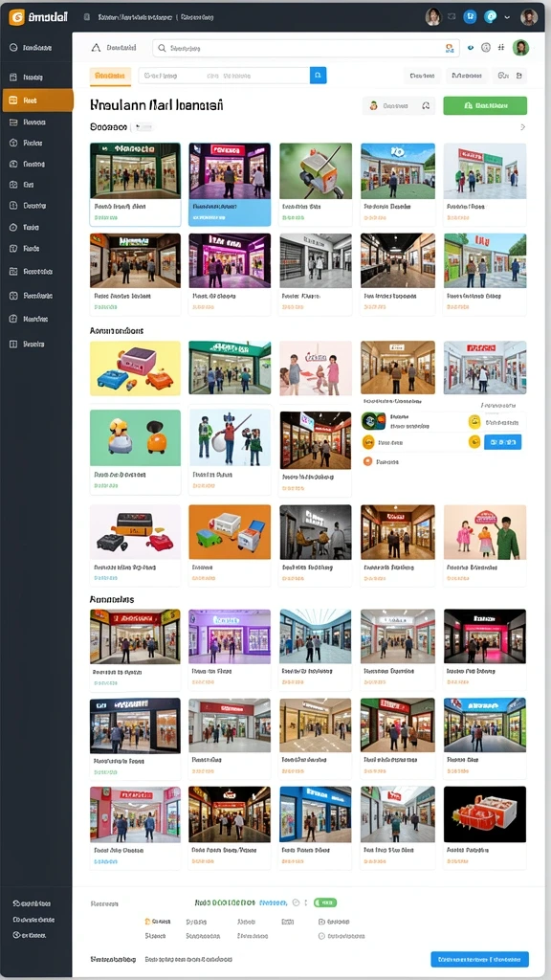Click the triangle icon left of search bar
The height and width of the screenshot is (980, 551).
(96, 48)
